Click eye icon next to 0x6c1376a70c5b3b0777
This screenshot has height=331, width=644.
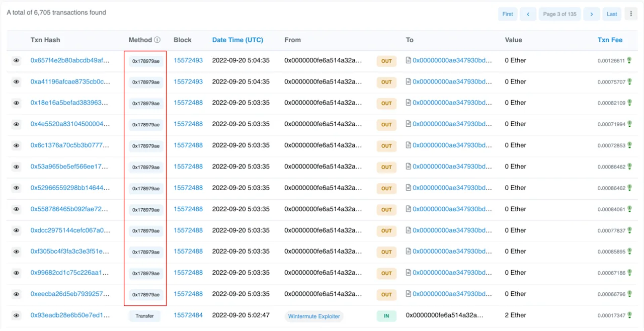(16, 145)
